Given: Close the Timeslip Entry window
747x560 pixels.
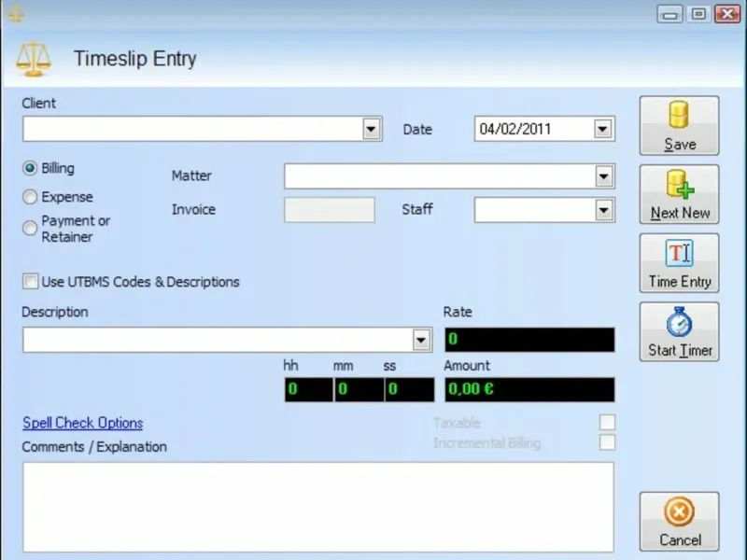Looking at the screenshot, I should point(727,14).
